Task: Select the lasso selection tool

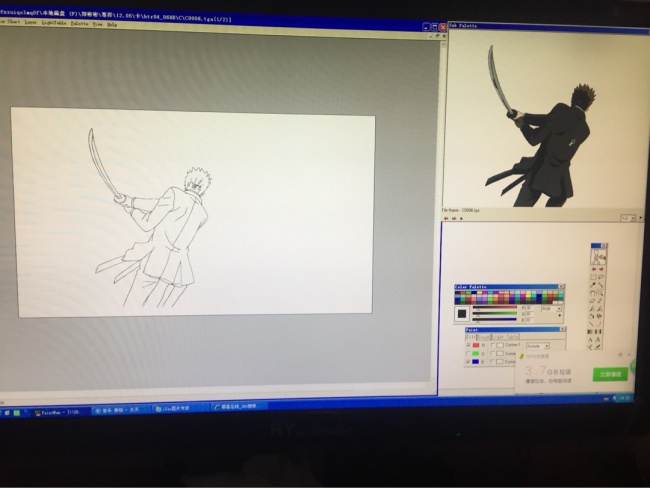Action: click(601, 277)
